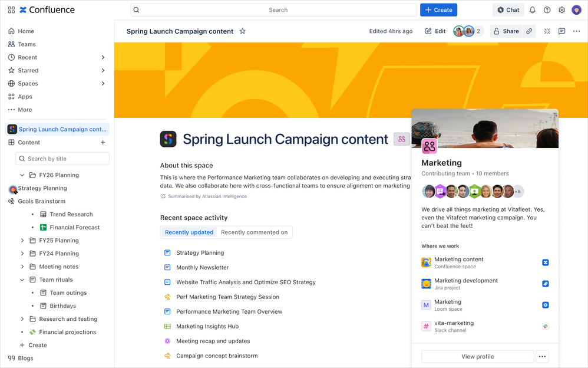Copy link icon next to Share
Screen dimensions: 588x368
(529, 31)
